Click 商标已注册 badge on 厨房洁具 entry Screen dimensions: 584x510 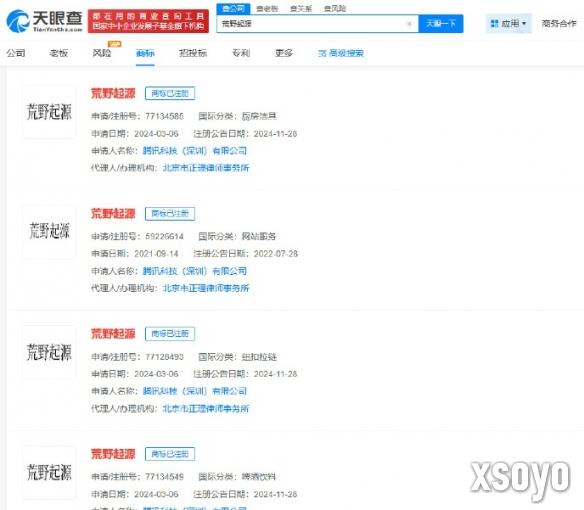170,93
